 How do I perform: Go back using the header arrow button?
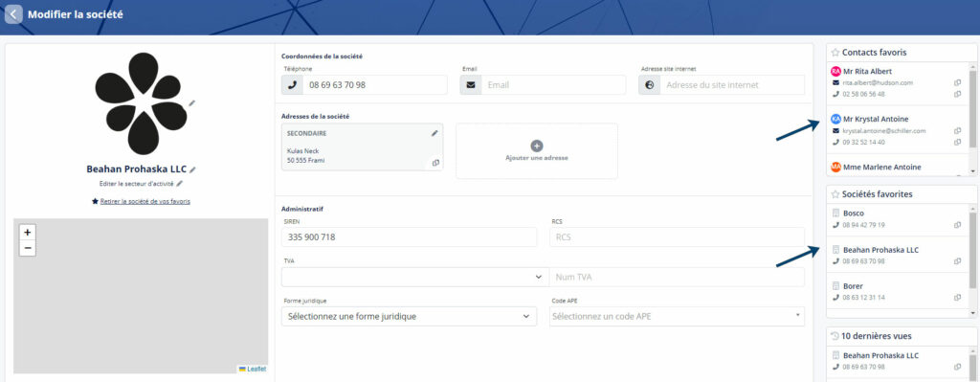[x=13, y=13]
